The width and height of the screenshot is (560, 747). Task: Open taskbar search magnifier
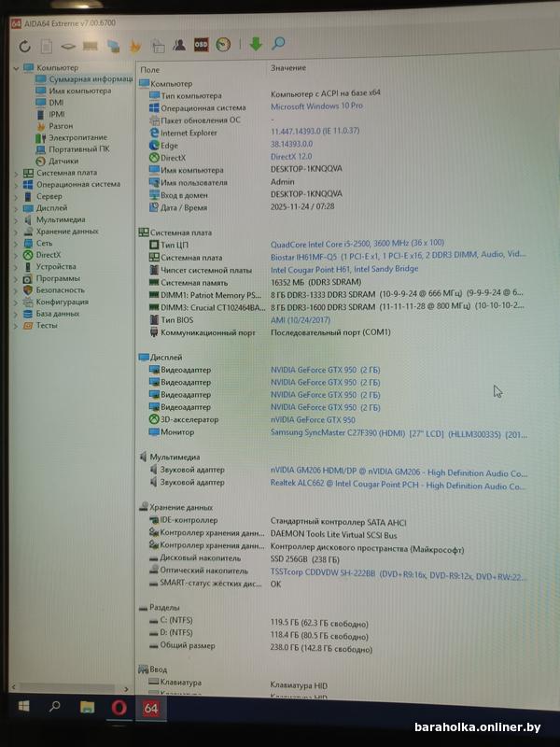(x=55, y=706)
